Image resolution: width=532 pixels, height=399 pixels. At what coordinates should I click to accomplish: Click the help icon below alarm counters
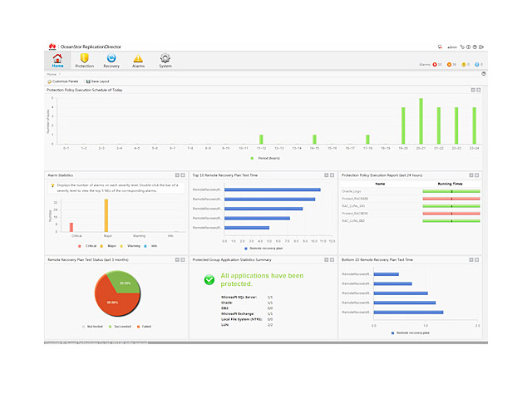[x=484, y=74]
